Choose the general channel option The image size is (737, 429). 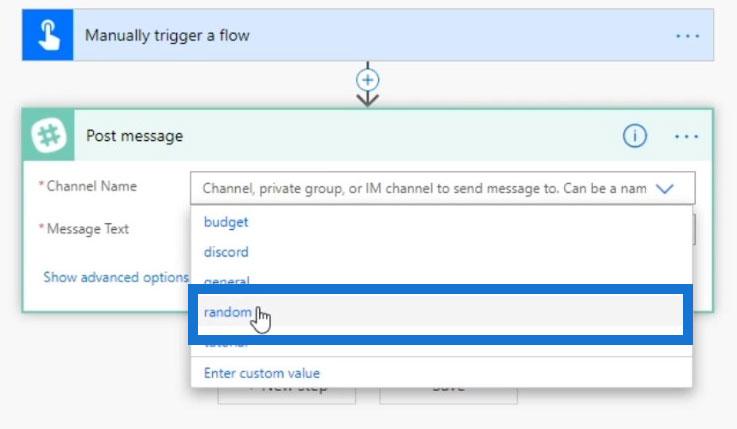tap(227, 281)
